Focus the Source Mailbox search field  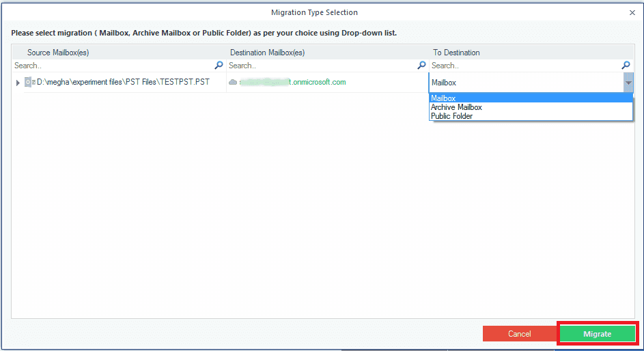113,66
